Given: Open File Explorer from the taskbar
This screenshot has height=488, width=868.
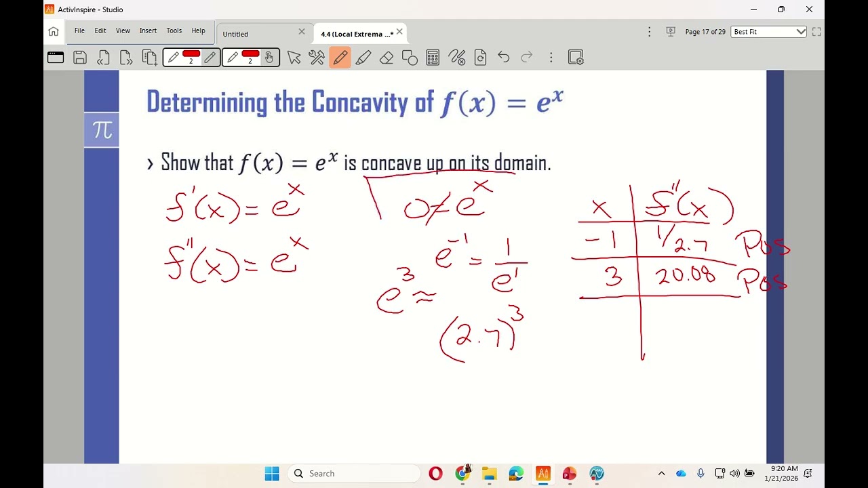Looking at the screenshot, I should tap(489, 474).
